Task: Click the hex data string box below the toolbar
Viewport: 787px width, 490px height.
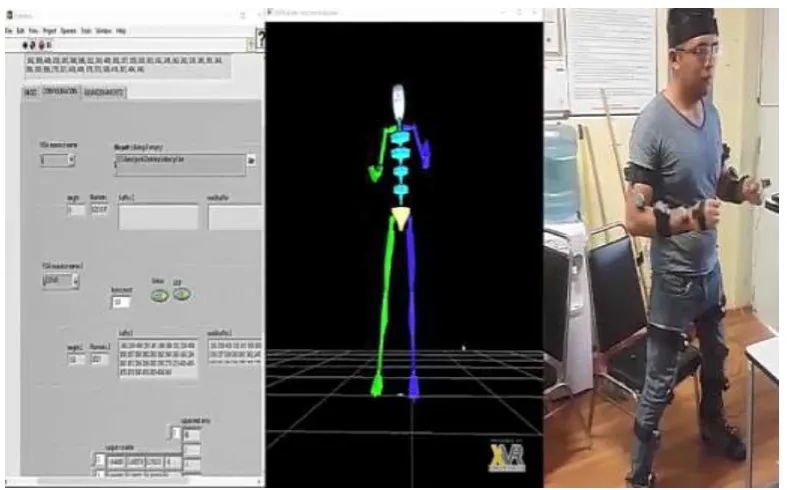Action: 128,66
